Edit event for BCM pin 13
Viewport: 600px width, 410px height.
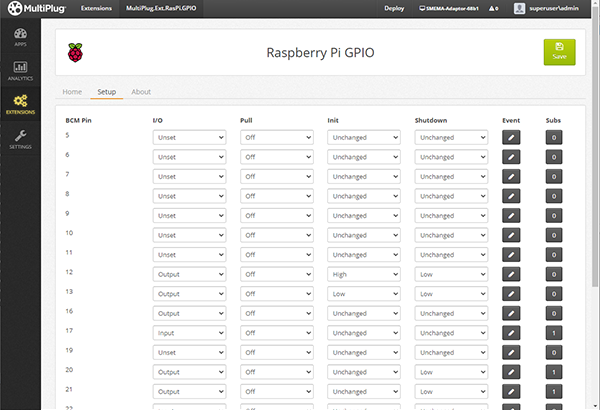point(511,294)
